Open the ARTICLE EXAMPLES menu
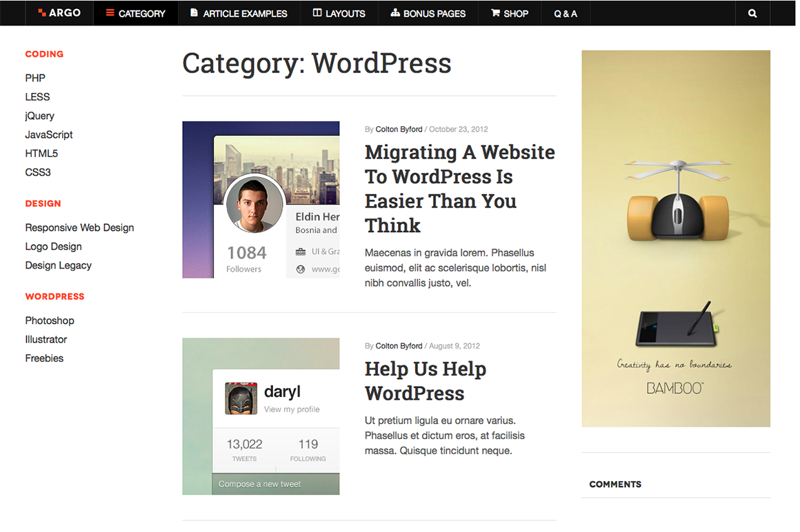Image resolution: width=800 pixels, height=532 pixels. coord(239,13)
